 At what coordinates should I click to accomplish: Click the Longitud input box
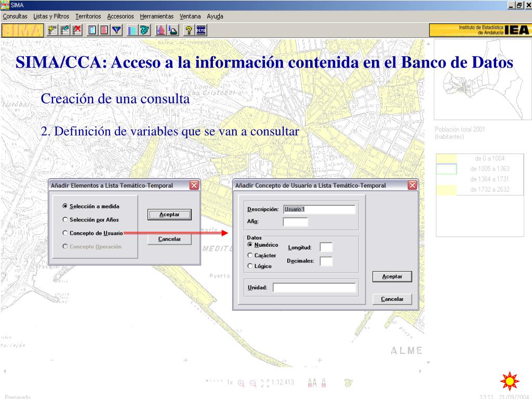click(x=326, y=247)
